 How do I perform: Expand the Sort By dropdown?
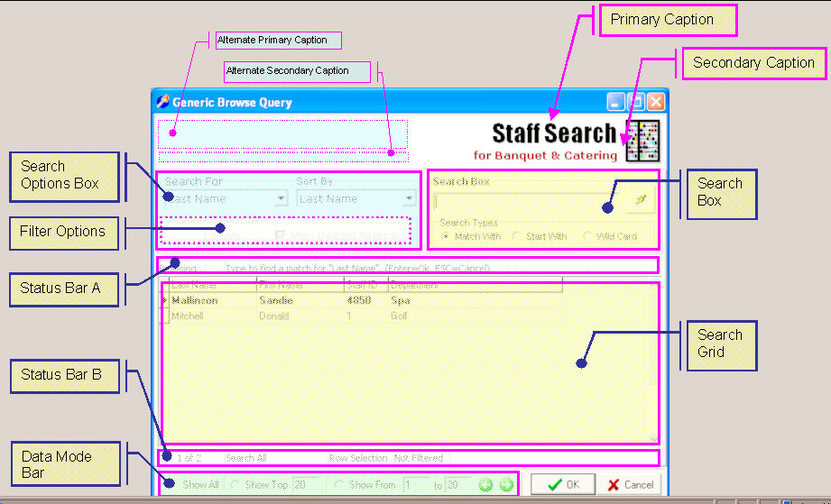[409, 199]
